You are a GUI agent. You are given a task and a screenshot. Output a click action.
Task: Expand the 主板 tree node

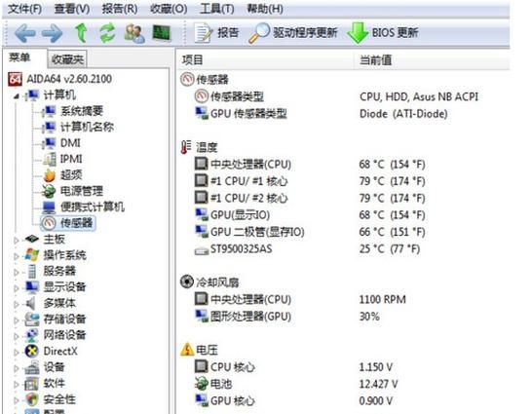coord(16,240)
